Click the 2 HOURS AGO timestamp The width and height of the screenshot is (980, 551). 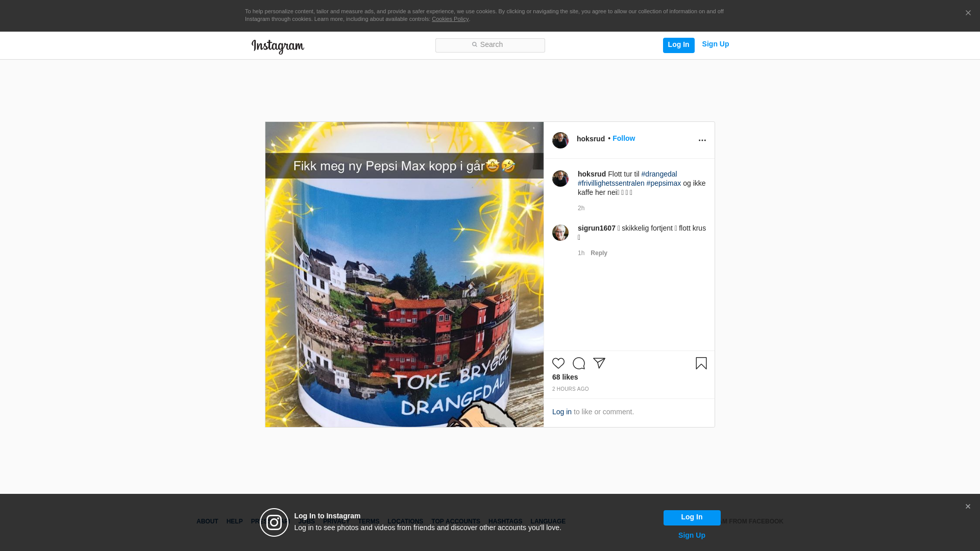pos(570,389)
